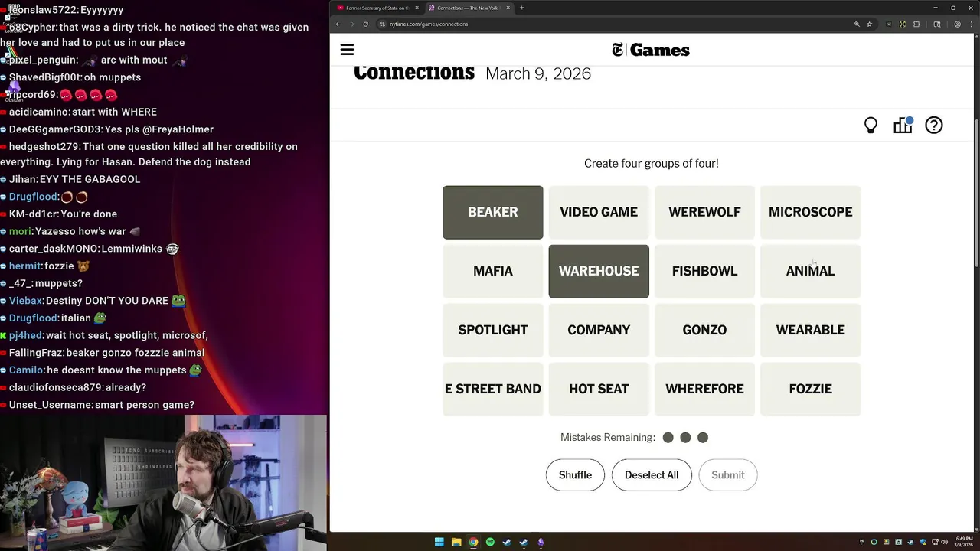Open File Explorer from the taskbar
The width and height of the screenshot is (980, 551).
(x=456, y=542)
